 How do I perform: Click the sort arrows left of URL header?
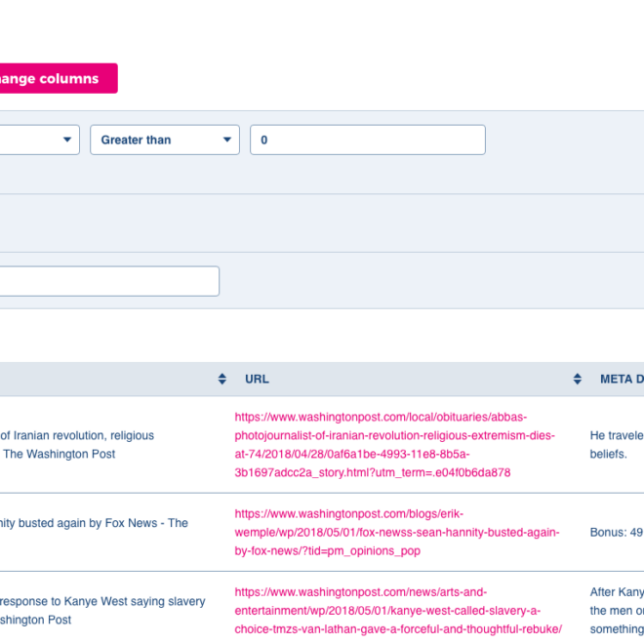coord(222,379)
